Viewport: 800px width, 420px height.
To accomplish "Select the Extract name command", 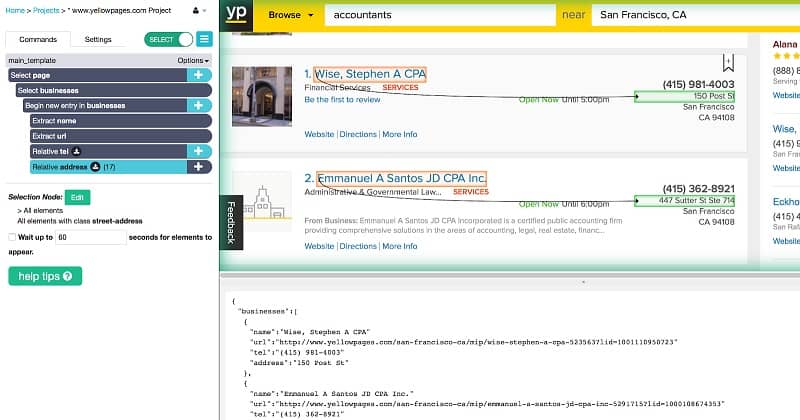I will tap(120, 121).
